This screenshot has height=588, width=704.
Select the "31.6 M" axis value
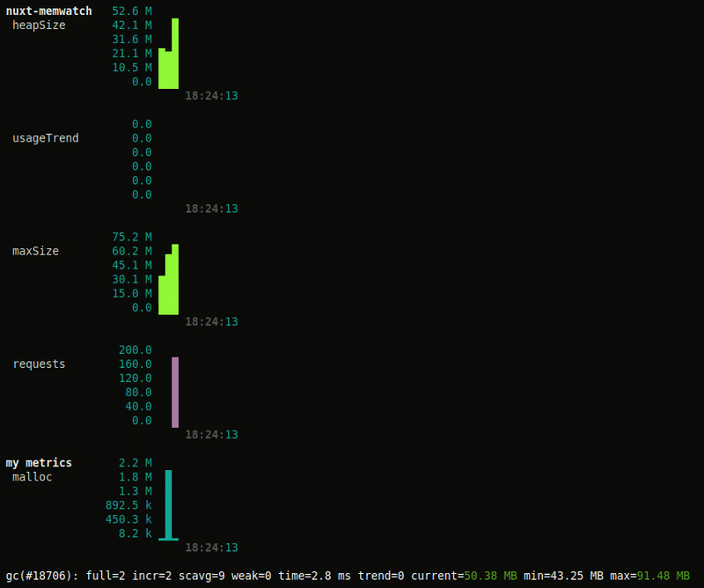132,39
